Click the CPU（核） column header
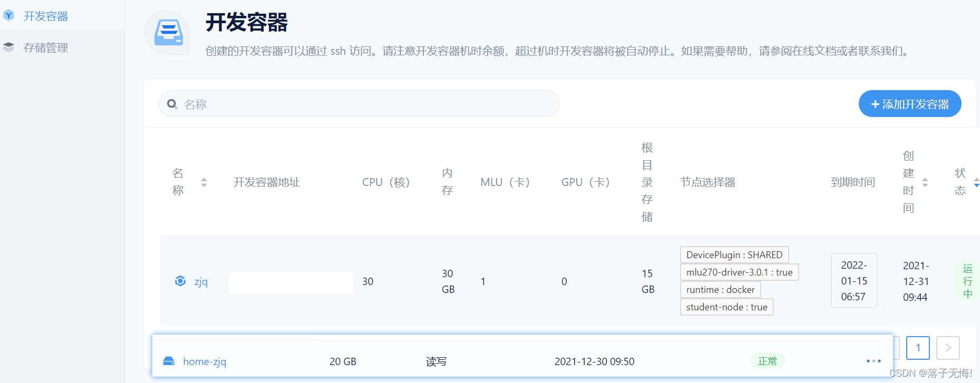This screenshot has width=980, height=383. pyautogui.click(x=386, y=182)
